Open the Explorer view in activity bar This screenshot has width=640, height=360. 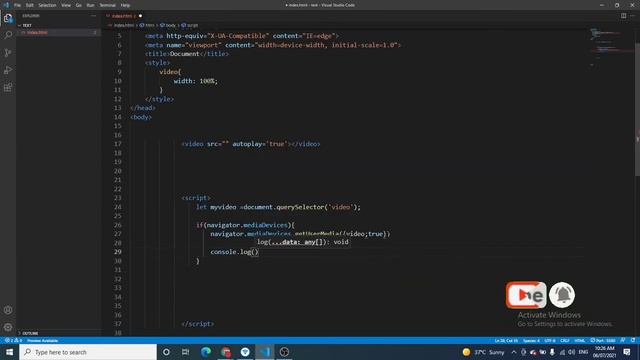pos(8,18)
